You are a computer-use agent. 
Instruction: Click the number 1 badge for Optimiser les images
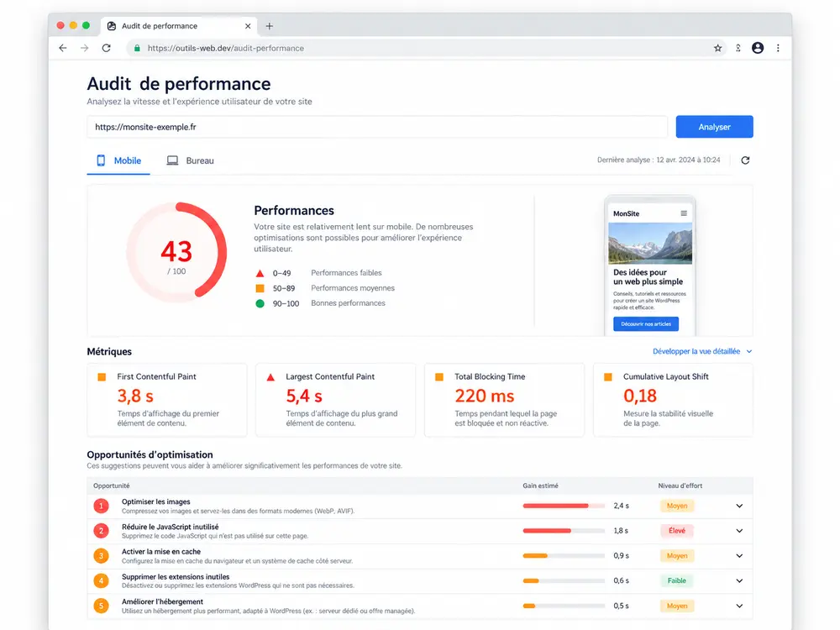[102, 506]
